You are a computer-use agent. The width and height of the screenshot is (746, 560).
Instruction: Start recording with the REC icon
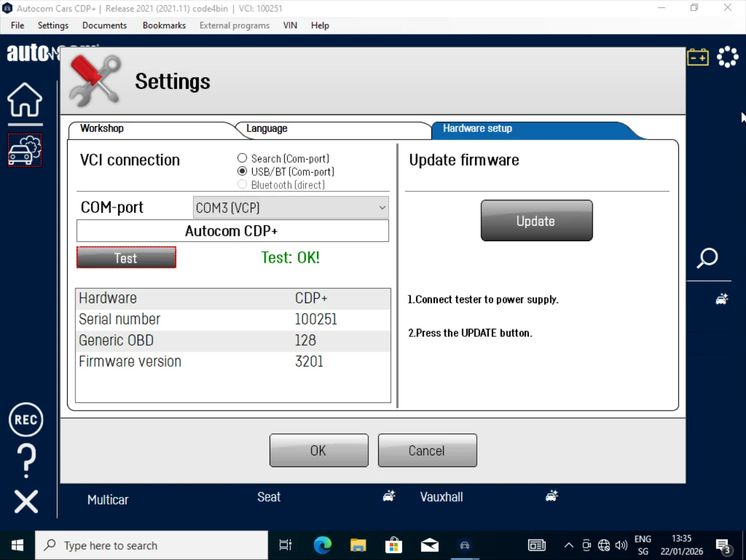coord(26,420)
